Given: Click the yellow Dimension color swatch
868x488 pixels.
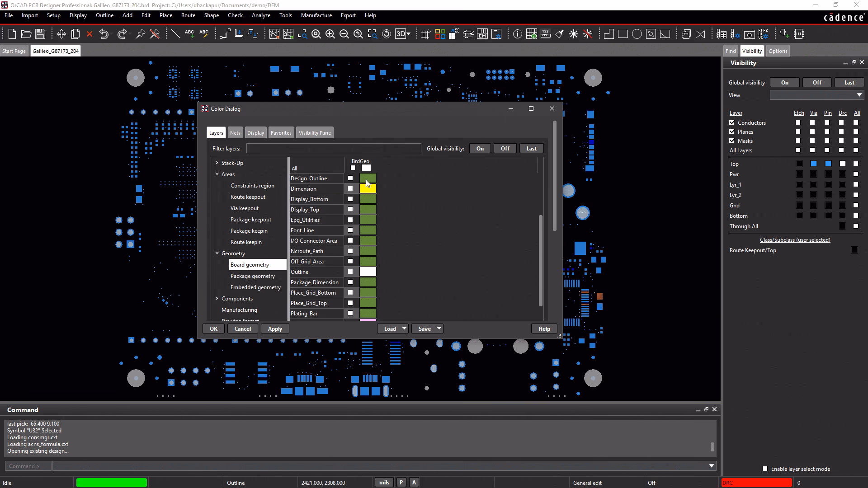Looking at the screenshot, I should coord(368,188).
